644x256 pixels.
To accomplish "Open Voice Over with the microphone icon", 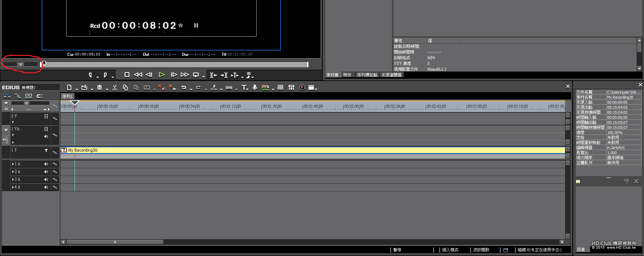I will 255,87.
